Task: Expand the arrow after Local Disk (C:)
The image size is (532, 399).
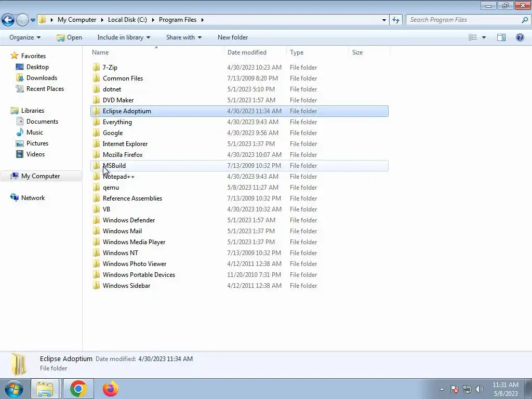Action: click(153, 20)
